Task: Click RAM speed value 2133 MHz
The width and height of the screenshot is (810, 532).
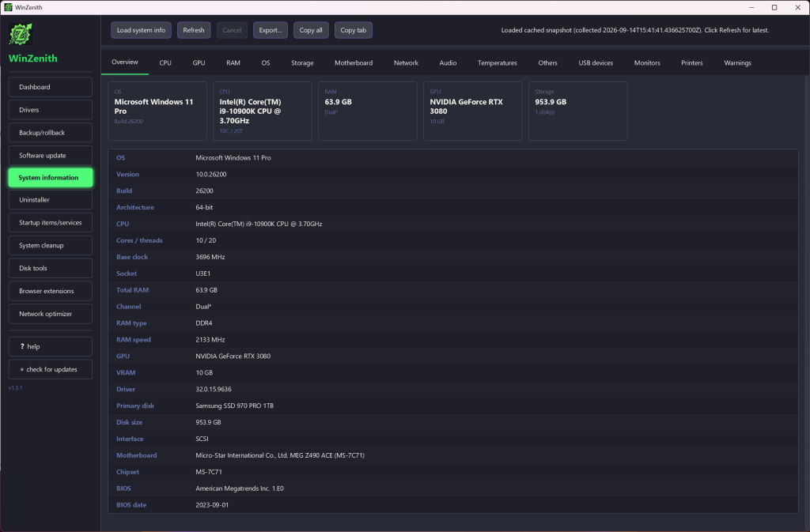Action: 210,340
